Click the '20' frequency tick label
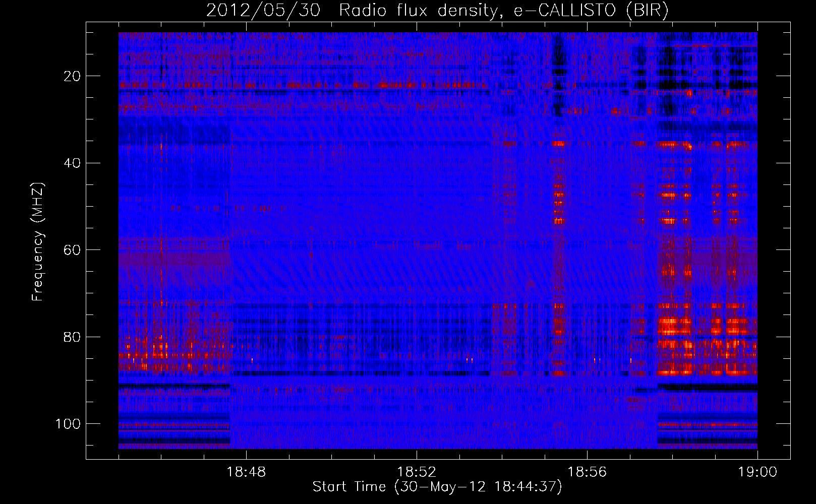 coord(72,76)
